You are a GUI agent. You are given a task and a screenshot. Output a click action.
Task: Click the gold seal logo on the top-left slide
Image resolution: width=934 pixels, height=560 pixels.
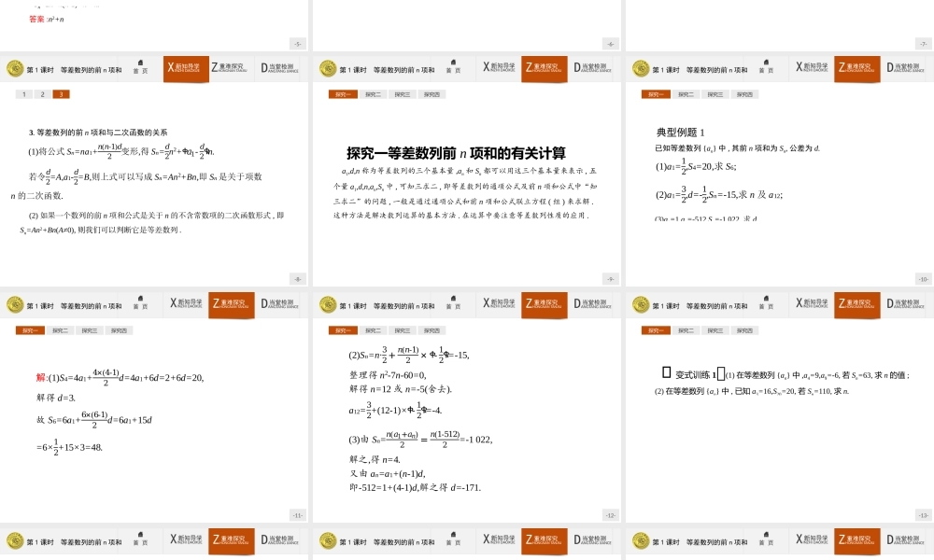coord(14,68)
